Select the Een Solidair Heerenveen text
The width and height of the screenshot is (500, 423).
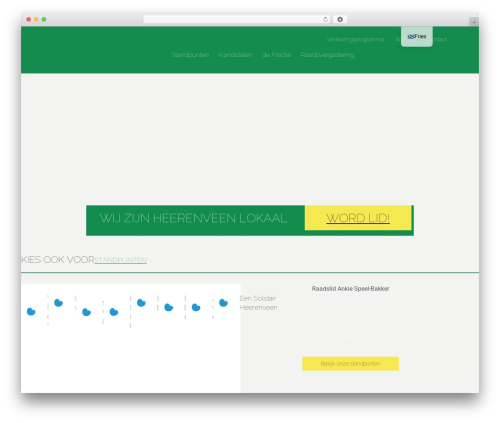(x=258, y=303)
